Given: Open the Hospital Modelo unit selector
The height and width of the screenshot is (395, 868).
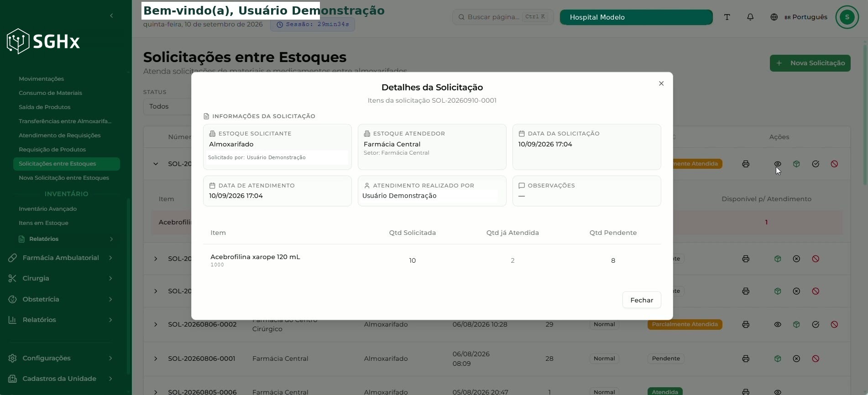Looking at the screenshot, I should (x=636, y=17).
